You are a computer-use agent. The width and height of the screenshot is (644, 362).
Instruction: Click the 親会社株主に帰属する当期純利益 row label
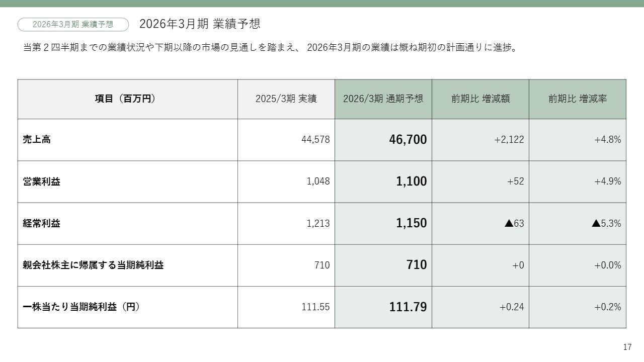[x=93, y=265]
